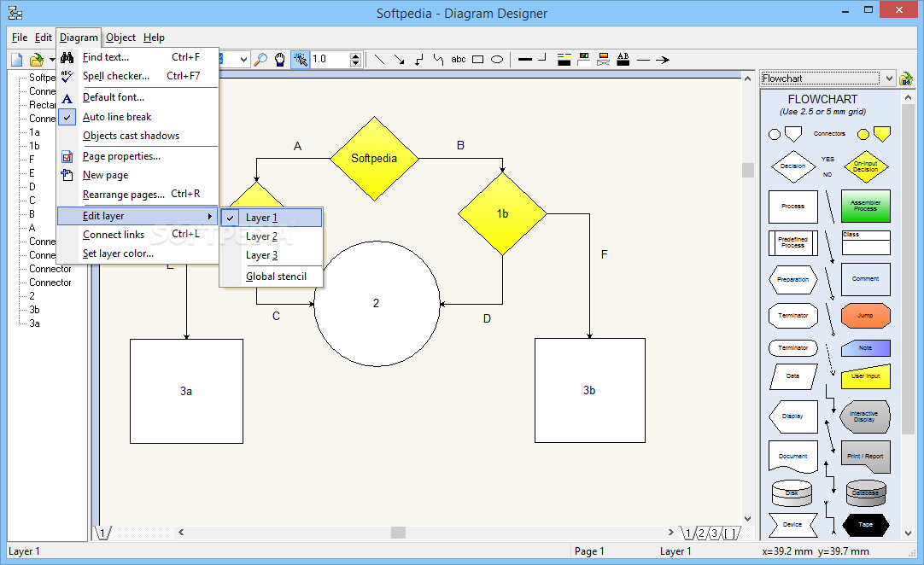Close the open Diagram menu

[79, 38]
